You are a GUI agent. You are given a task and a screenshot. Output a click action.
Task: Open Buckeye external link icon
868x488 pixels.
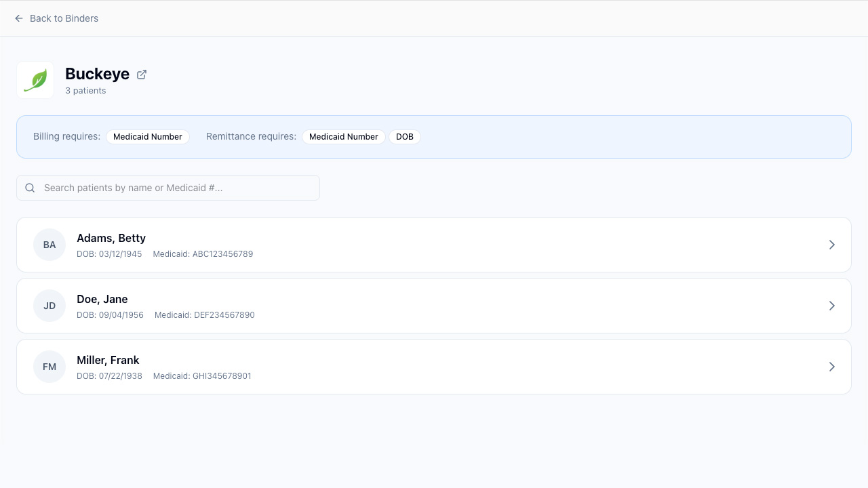[x=142, y=75]
